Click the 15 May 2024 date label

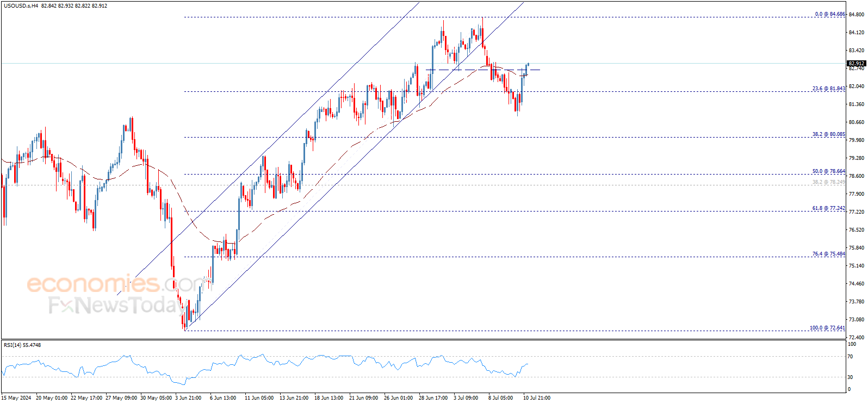click(x=16, y=398)
